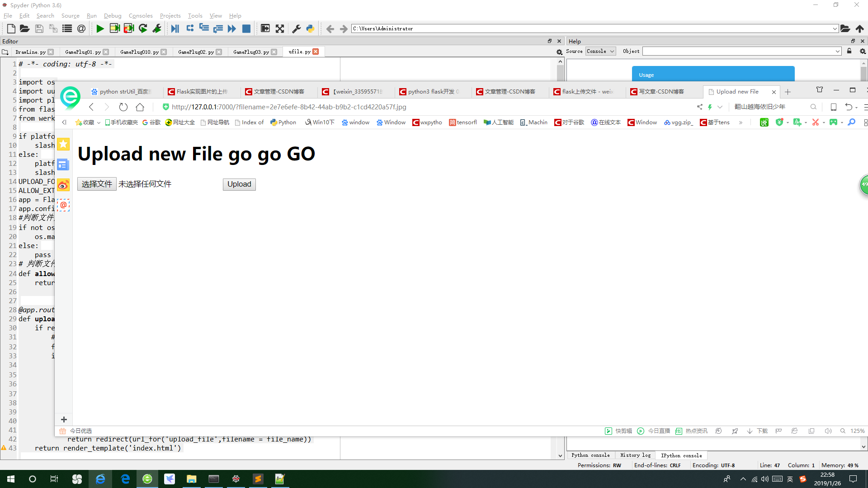Collapse the browser sidebar toggle arrow
This screenshot has width=868, height=488.
tap(64, 122)
